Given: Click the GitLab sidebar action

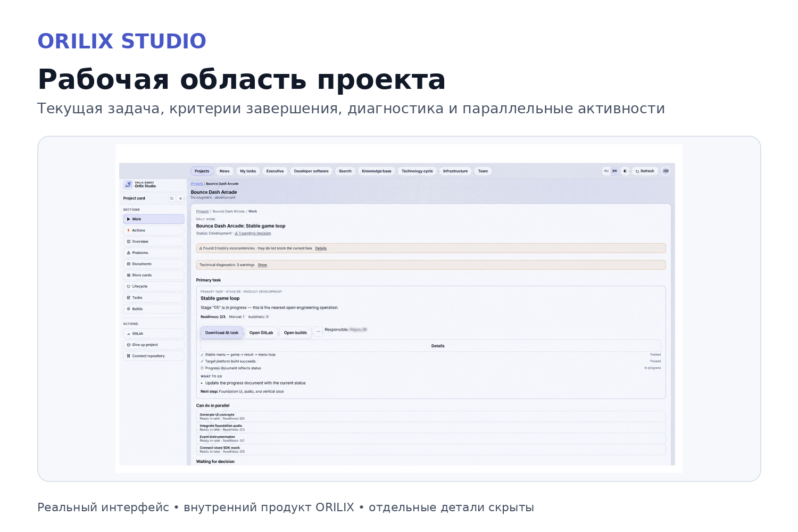Looking at the screenshot, I should (154, 334).
